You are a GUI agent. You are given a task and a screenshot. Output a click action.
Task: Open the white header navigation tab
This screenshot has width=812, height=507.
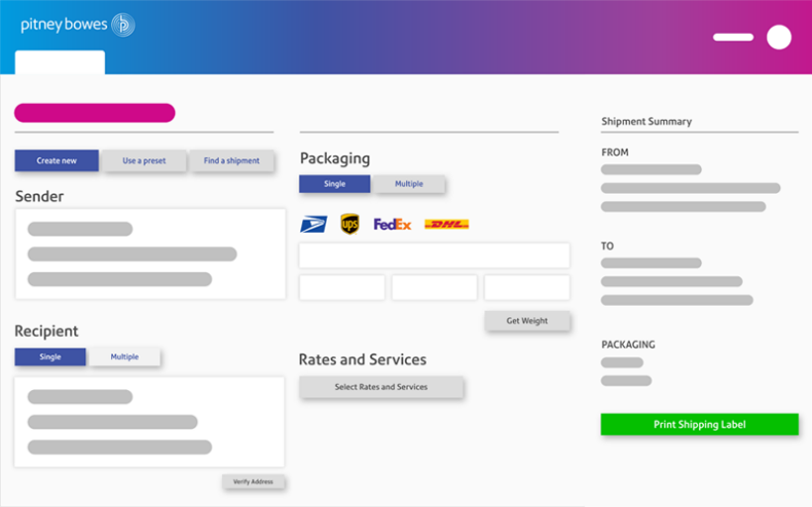(59, 61)
